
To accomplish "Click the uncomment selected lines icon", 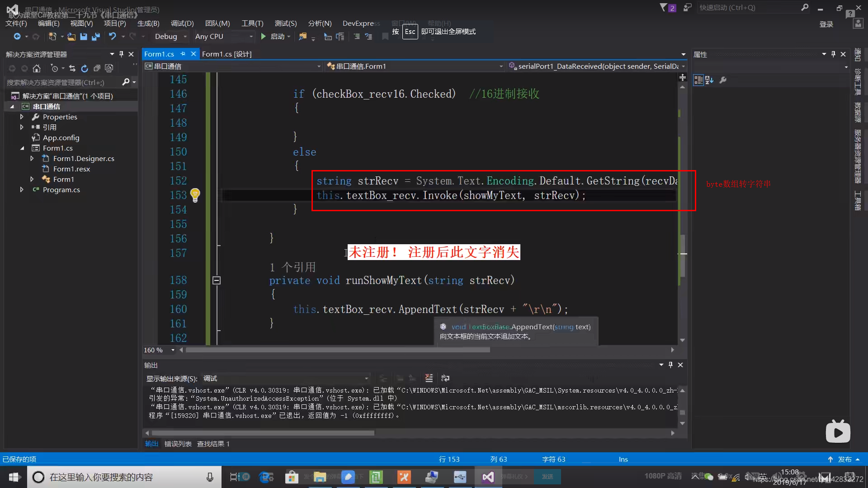I will pyautogui.click(x=368, y=36).
